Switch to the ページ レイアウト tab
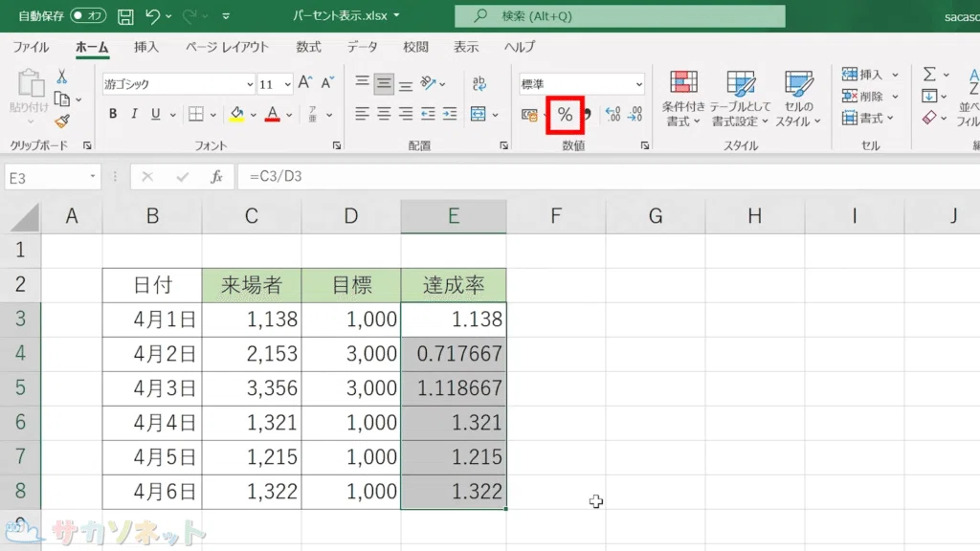980x551 pixels. click(227, 47)
